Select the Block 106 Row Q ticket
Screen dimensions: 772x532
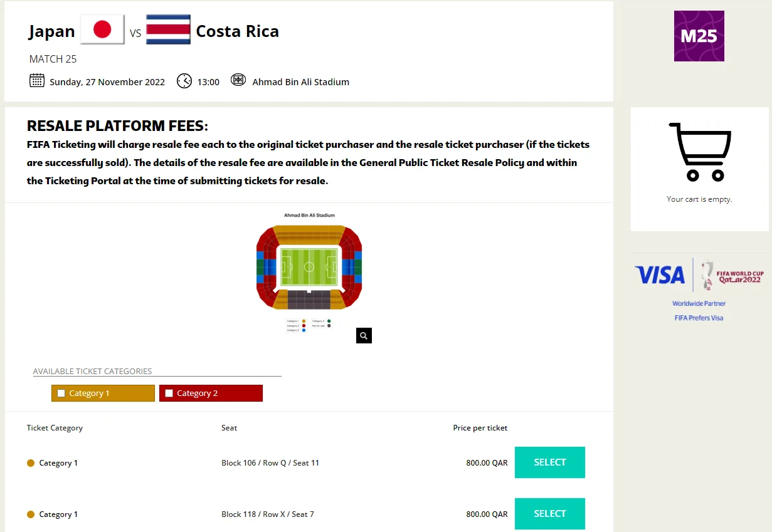550,462
